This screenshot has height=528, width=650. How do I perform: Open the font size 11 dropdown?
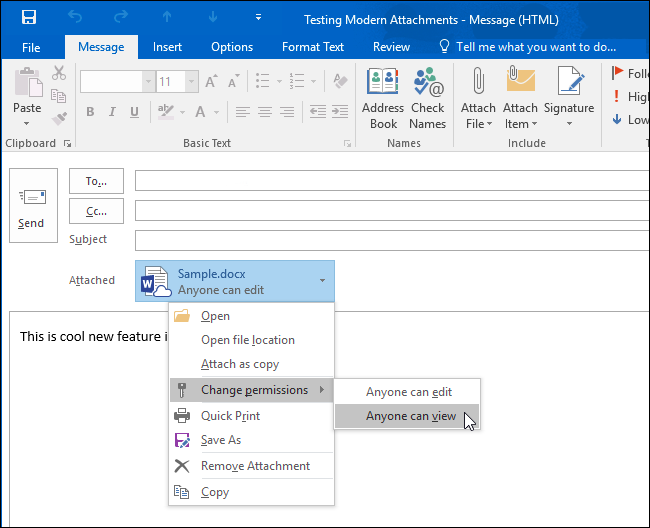(x=191, y=81)
